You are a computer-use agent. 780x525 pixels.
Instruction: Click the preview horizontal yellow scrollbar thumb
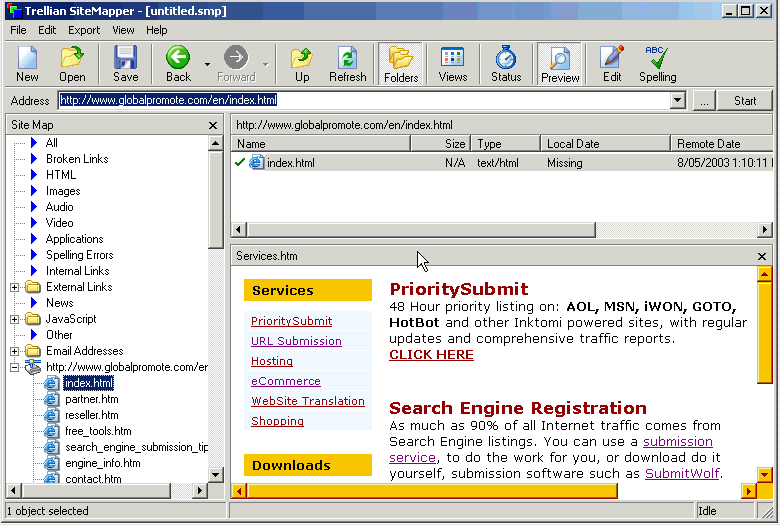pyautogui.click(x=432, y=492)
